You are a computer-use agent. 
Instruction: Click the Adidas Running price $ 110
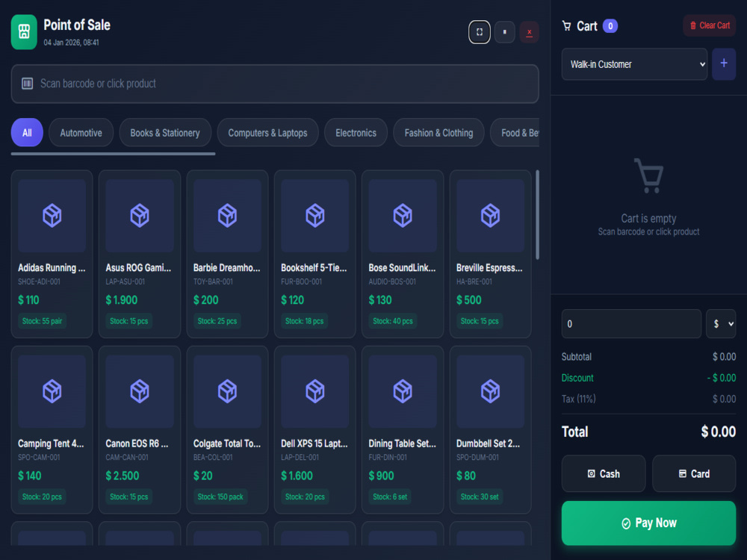point(28,300)
